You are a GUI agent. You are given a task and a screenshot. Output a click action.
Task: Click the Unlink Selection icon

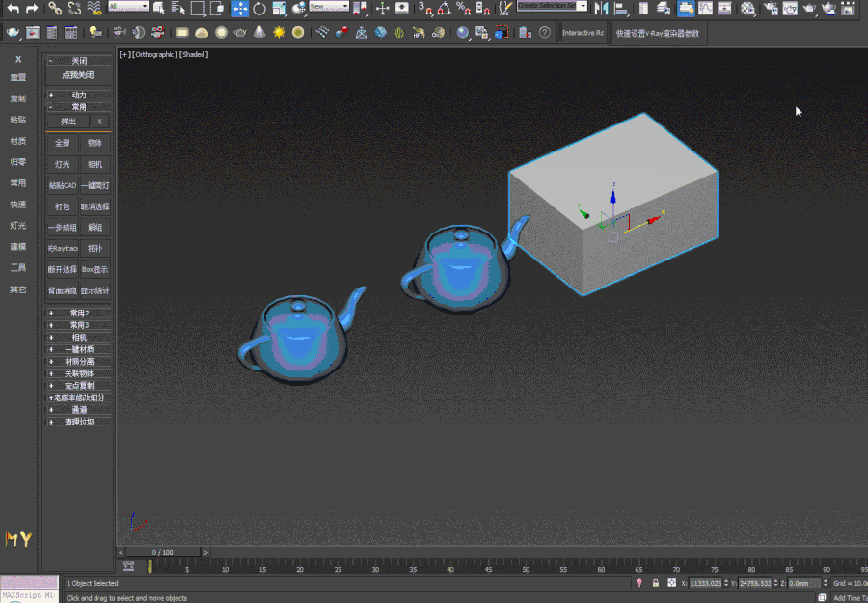pyautogui.click(x=74, y=8)
